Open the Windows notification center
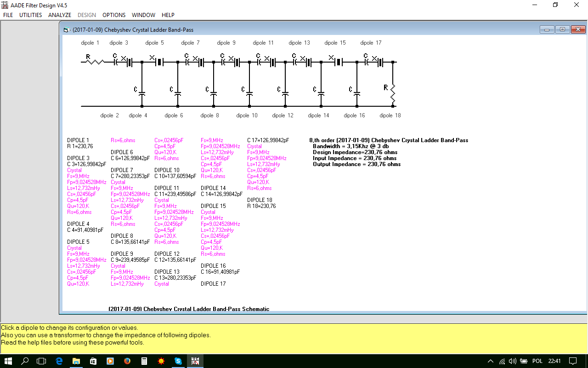This screenshot has width=588, height=368. point(573,361)
